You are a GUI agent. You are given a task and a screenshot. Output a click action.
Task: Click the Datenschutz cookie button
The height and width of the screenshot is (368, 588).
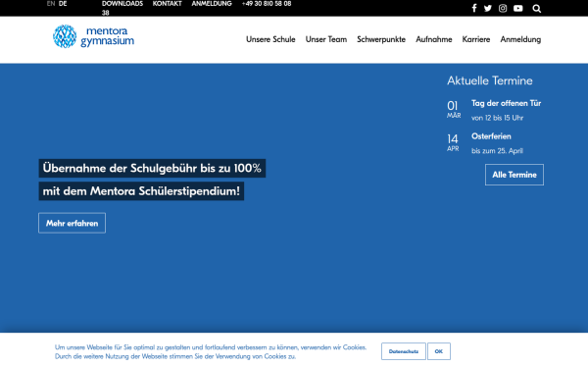pyautogui.click(x=404, y=351)
